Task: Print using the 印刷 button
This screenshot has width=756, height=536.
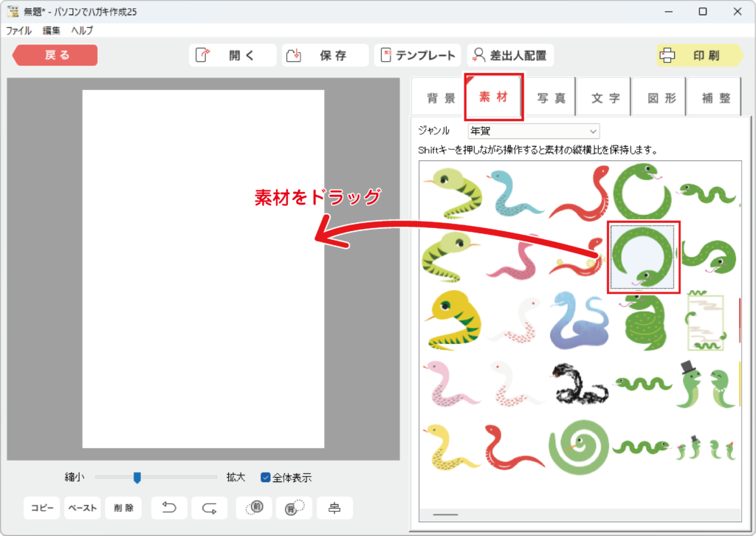Action: coord(699,55)
